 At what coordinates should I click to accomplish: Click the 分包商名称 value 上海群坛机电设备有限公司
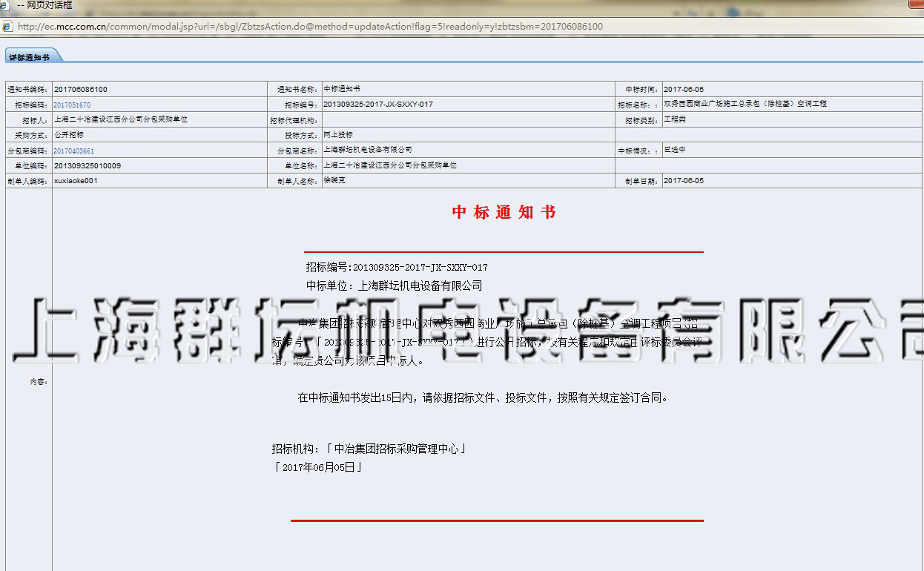pyautogui.click(x=368, y=150)
